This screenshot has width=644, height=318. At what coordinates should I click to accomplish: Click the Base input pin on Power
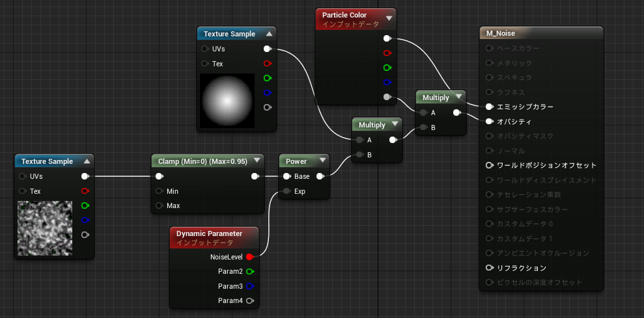point(287,176)
